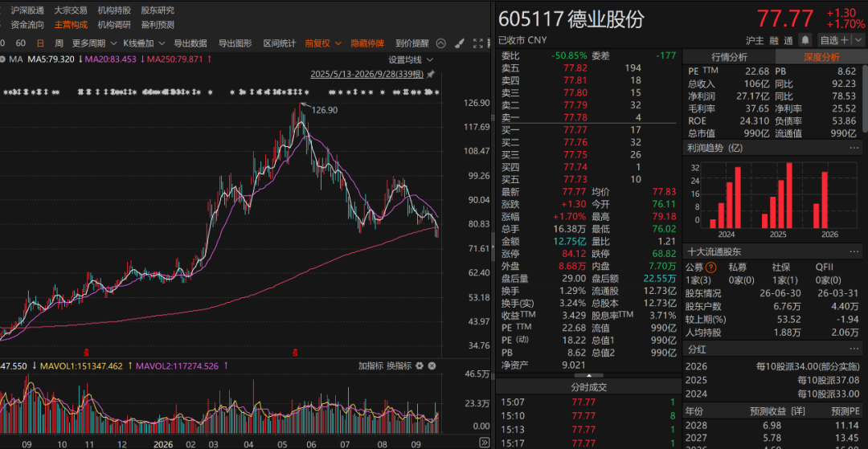The height and width of the screenshot is (449, 868).
Task: Open volume indicator settings gear icon
Action: coord(420,366)
